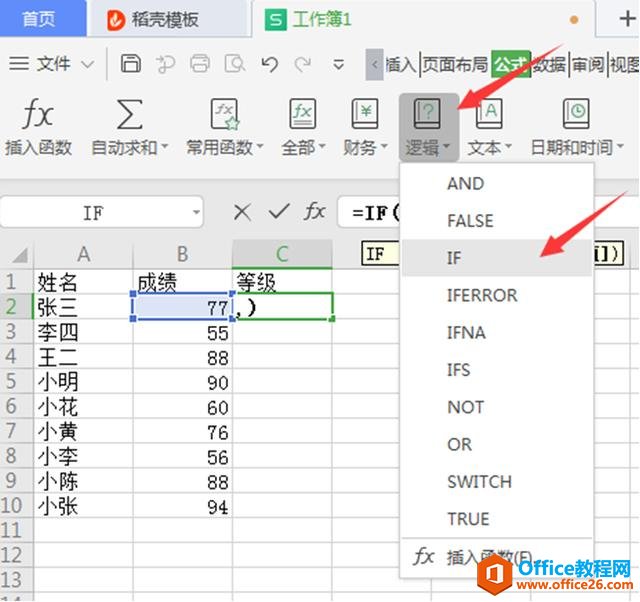Screen dimensions: 640x602
Task: Click the Undo arrow icon
Action: [x=270, y=64]
